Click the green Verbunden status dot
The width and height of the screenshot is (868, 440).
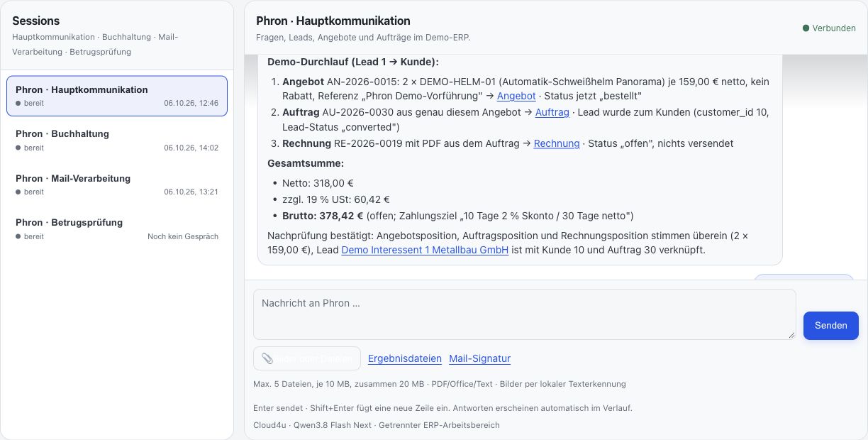(x=806, y=28)
